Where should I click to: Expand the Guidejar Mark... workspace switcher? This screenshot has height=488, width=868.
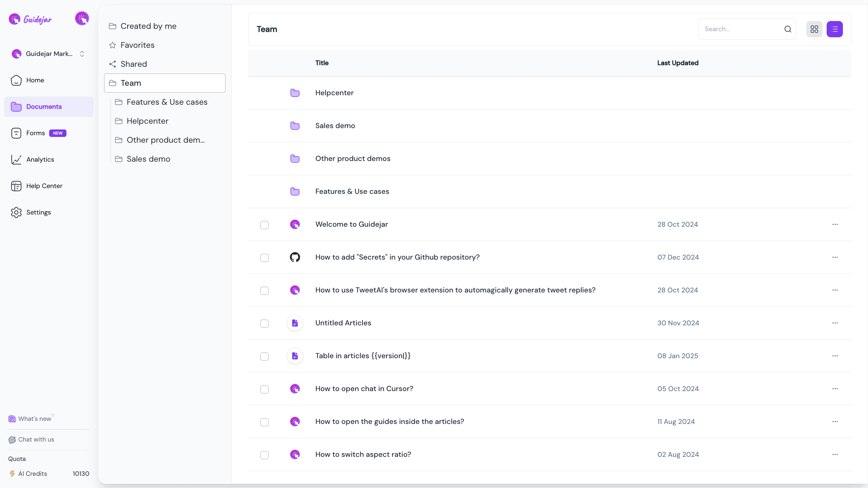pos(82,54)
